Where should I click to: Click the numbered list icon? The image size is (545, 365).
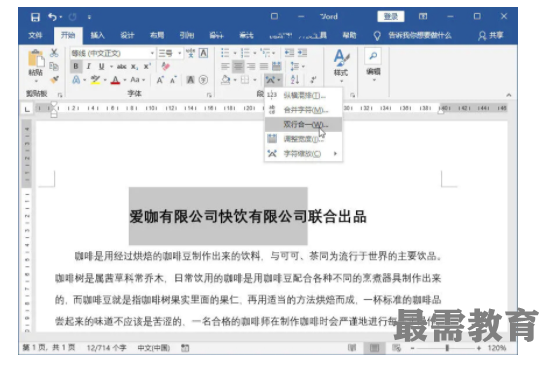click(x=245, y=53)
